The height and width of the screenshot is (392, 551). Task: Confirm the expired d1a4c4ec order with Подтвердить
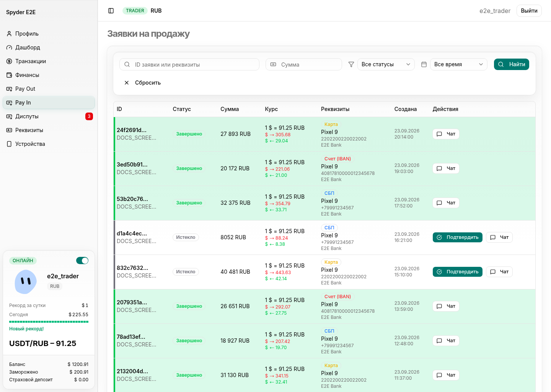458,237
